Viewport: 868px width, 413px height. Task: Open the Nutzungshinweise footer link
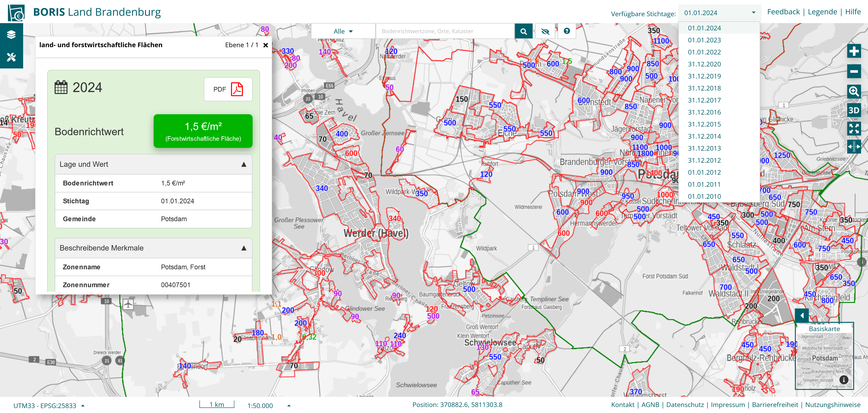(x=833, y=405)
